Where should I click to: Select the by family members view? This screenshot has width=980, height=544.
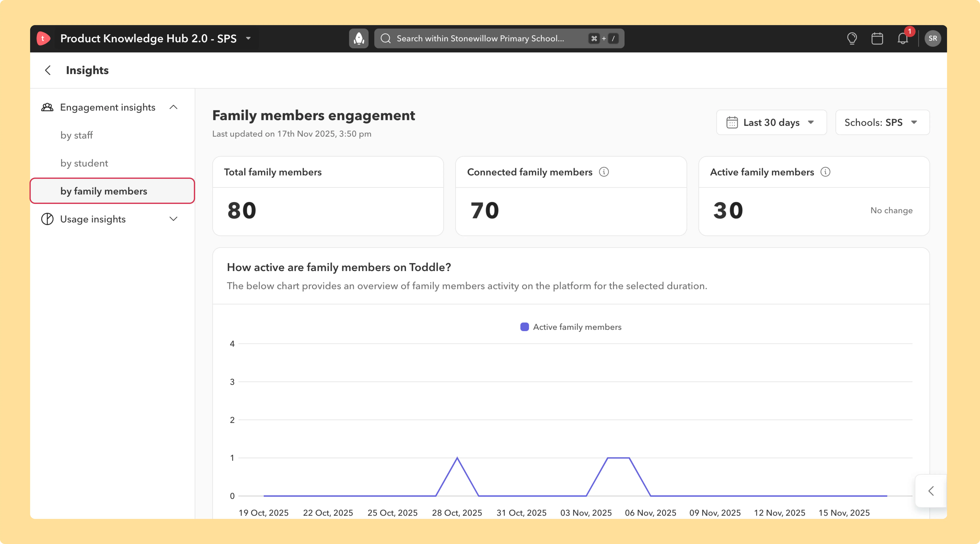[113, 191]
